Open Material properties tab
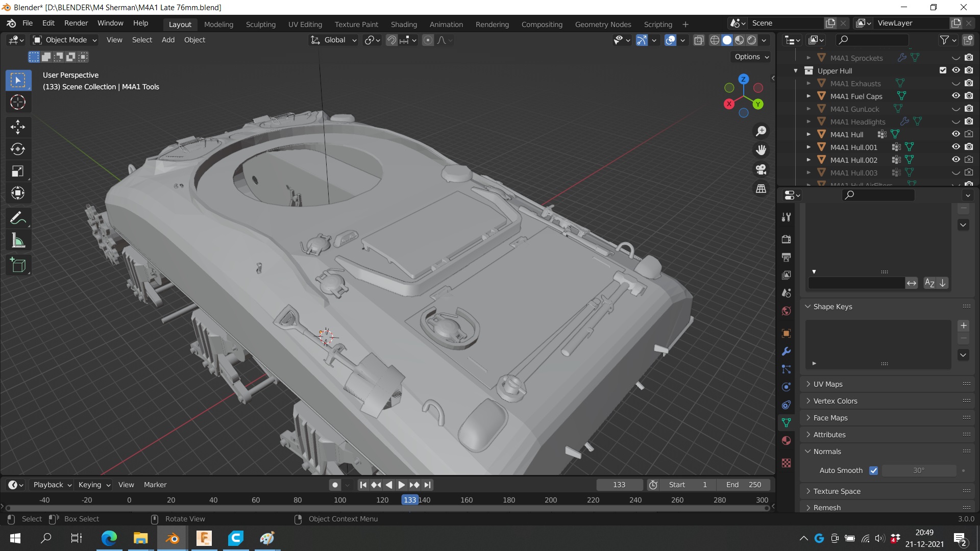The height and width of the screenshot is (551, 980). coord(786,441)
